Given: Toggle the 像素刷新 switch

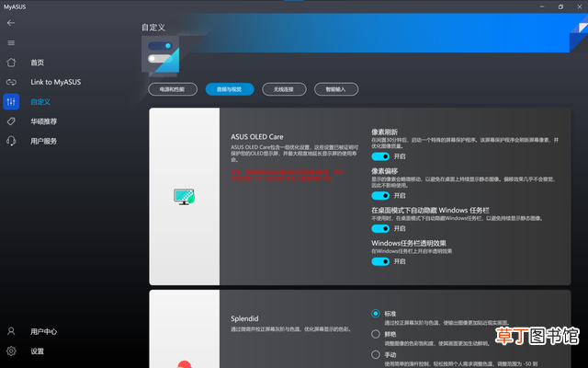Looking at the screenshot, I should point(380,156).
